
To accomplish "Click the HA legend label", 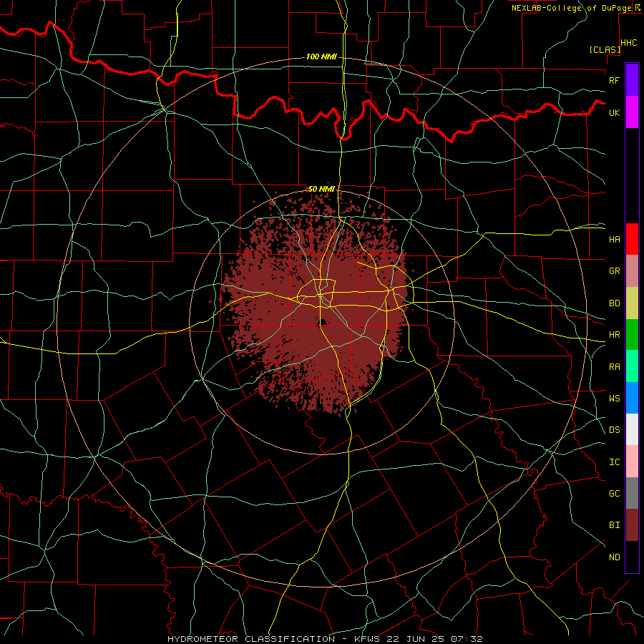I will pyautogui.click(x=614, y=240).
